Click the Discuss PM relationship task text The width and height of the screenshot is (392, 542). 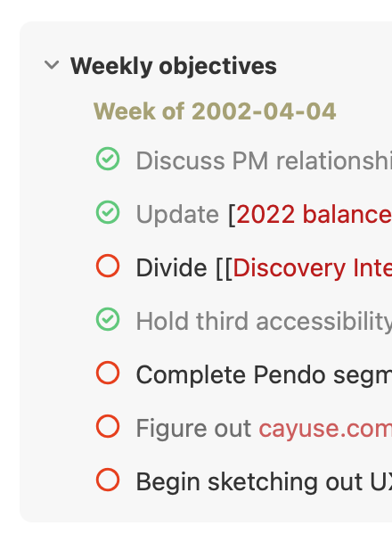[x=264, y=160]
